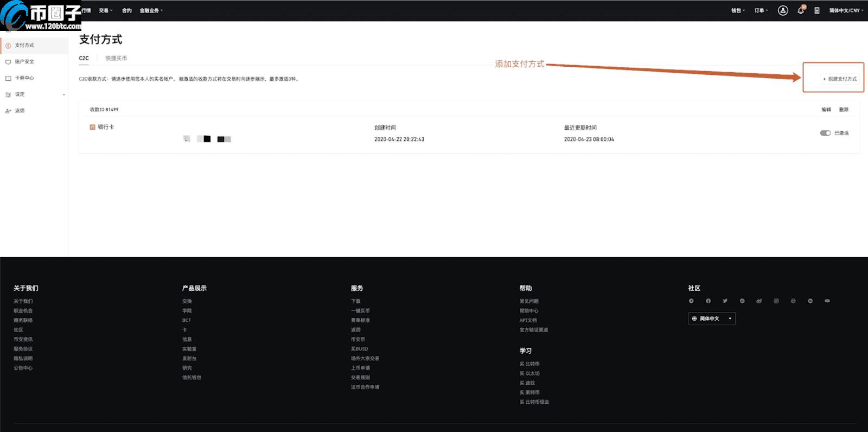
Task: Open the 下载 footer link
Action: coord(356,301)
